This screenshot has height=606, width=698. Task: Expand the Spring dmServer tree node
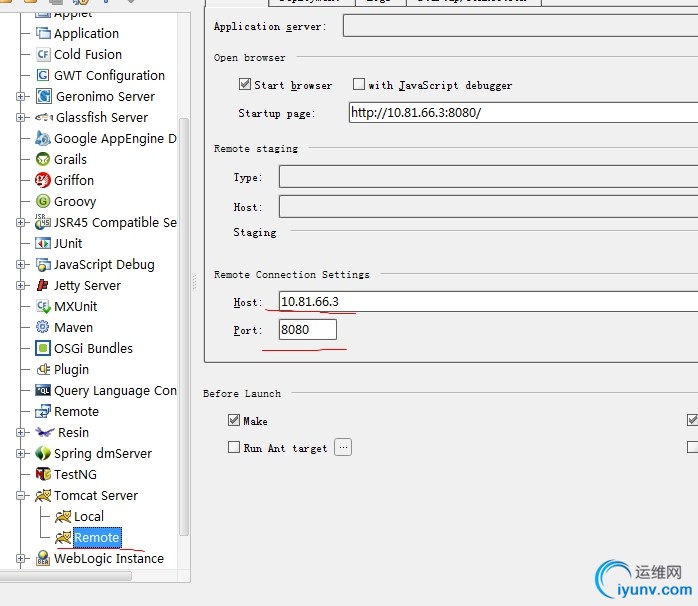pyautogui.click(x=20, y=453)
